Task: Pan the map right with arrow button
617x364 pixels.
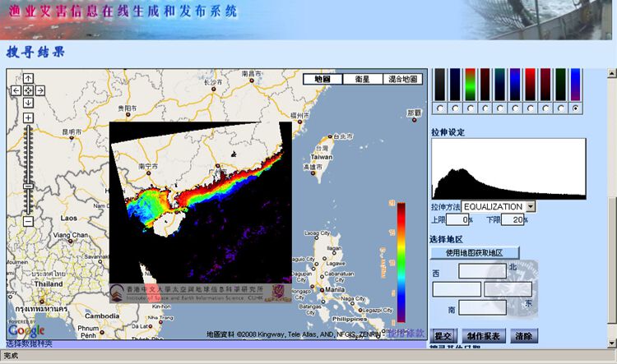Action: [40, 90]
